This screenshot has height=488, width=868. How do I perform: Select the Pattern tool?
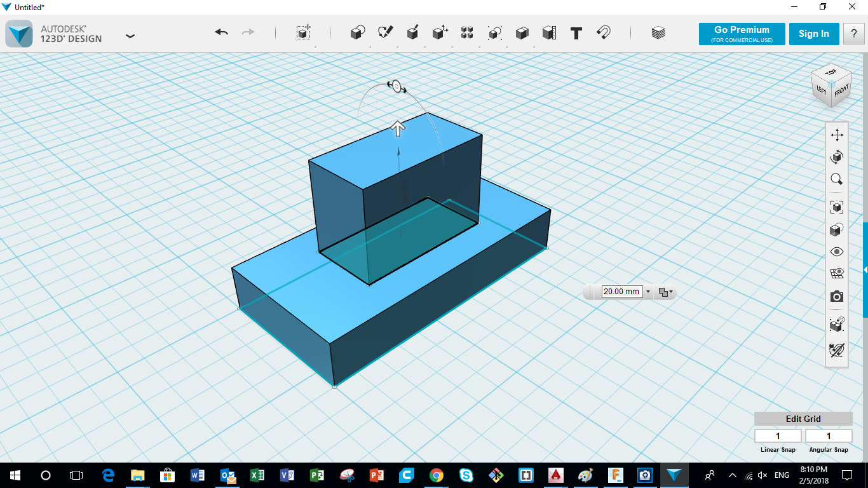tap(467, 33)
